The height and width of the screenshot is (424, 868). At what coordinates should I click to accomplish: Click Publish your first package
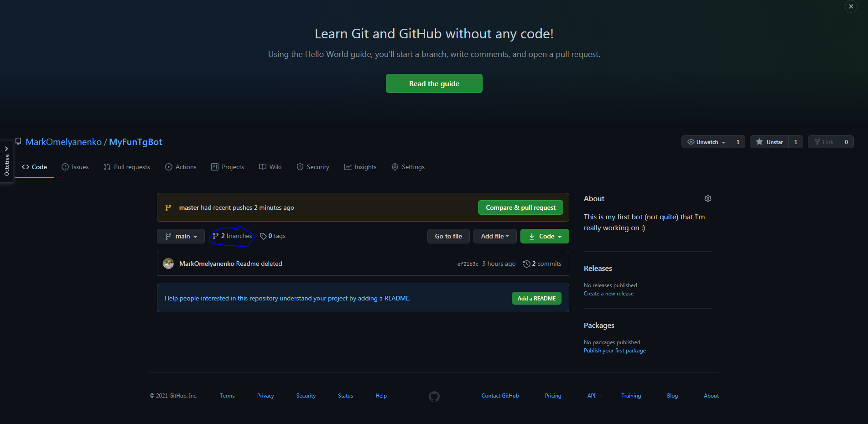[x=614, y=351]
